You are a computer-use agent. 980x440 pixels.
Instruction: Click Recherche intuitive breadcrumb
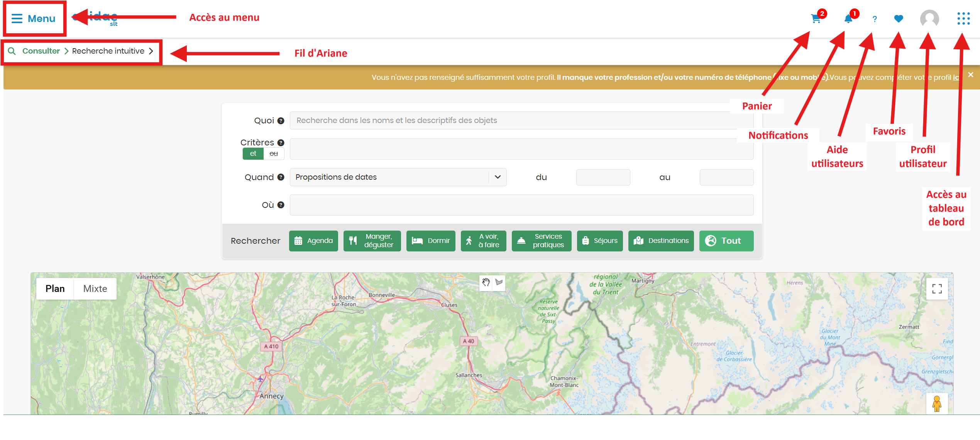coord(108,51)
